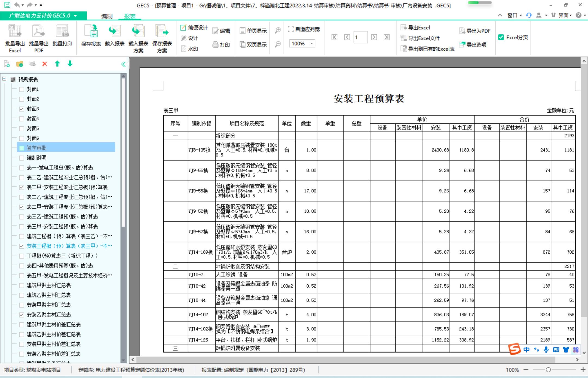This screenshot has height=378, width=588.
Task: Click the 批量导出Excel icon
Action: point(15,31)
